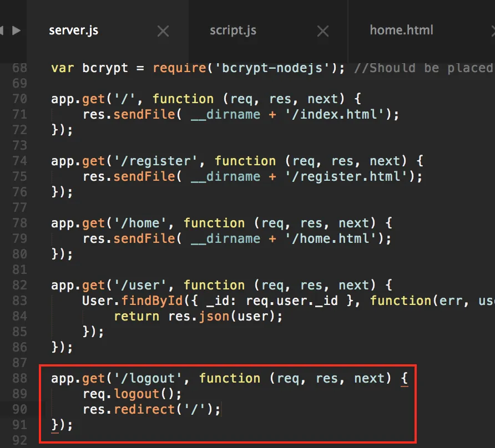Click line number 88 in gutter
This screenshot has height=448, width=495.
19,378
